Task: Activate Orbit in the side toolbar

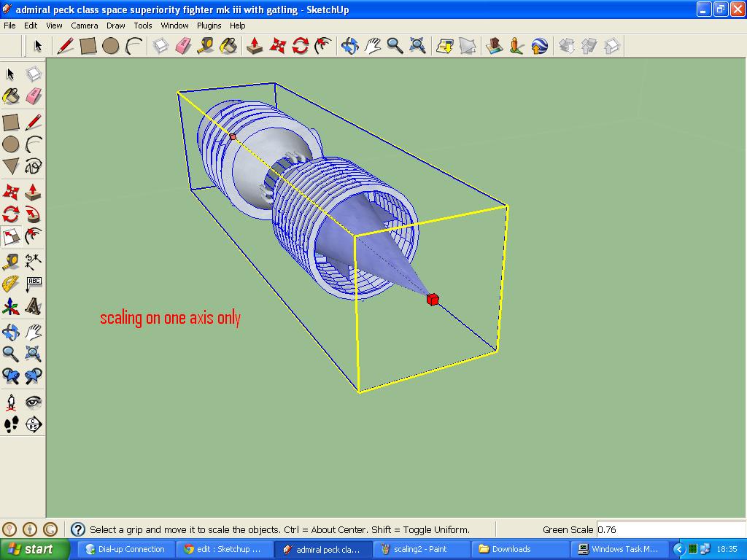Action: coord(10,332)
